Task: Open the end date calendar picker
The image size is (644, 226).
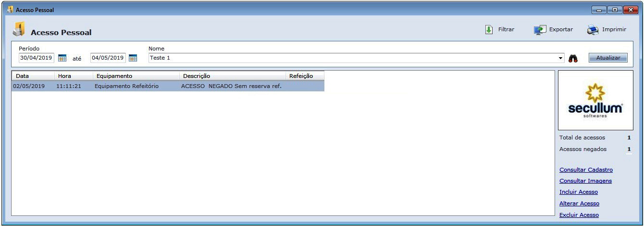Action: (133, 58)
